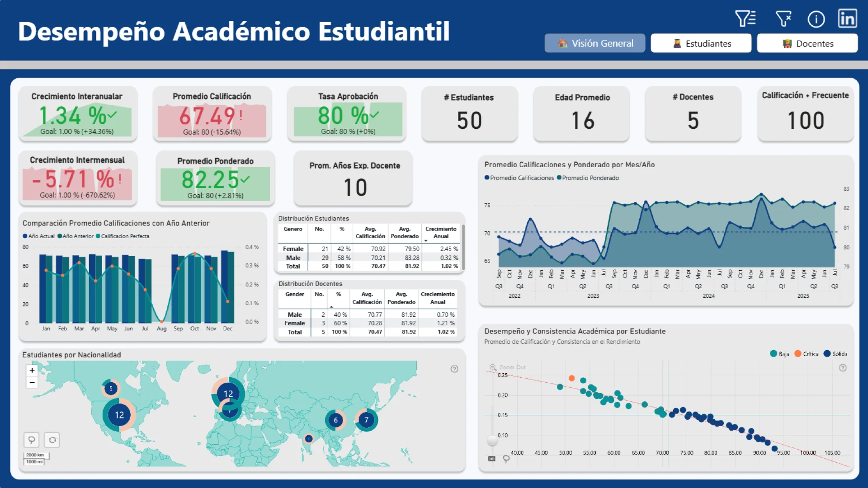
Task: Toggle Promedio Ponderado legend item
Action: pyautogui.click(x=588, y=178)
